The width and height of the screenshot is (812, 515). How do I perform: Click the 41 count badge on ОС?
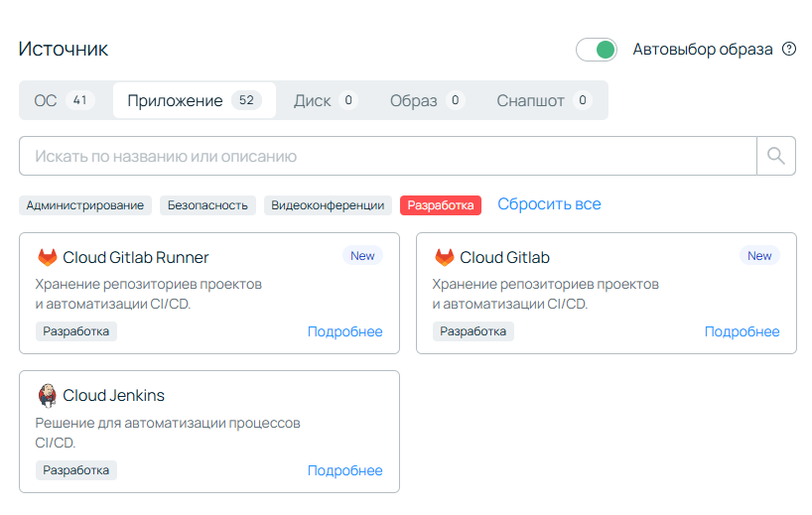79,100
